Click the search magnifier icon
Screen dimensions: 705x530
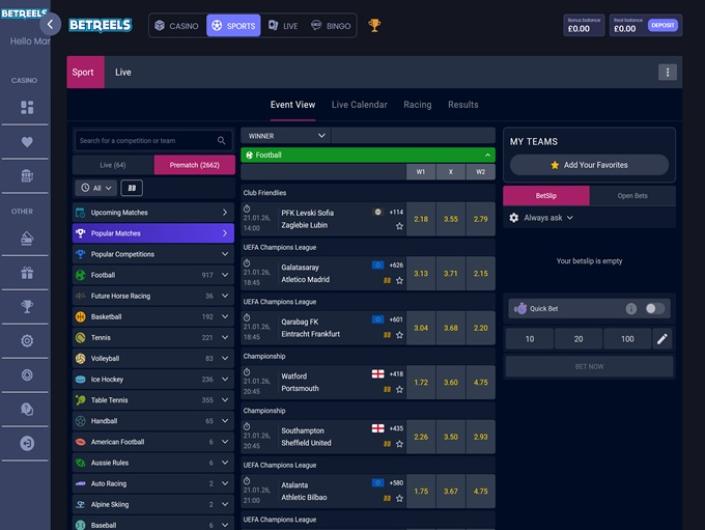point(222,141)
